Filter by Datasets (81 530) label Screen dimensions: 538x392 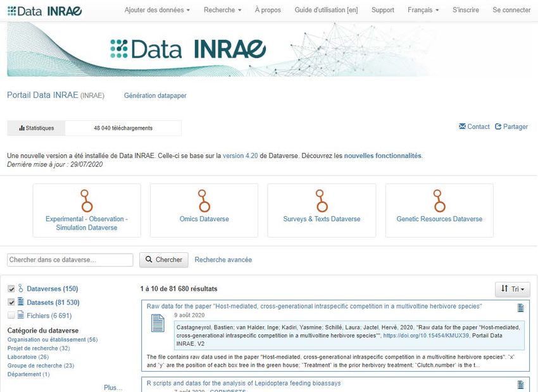point(53,303)
